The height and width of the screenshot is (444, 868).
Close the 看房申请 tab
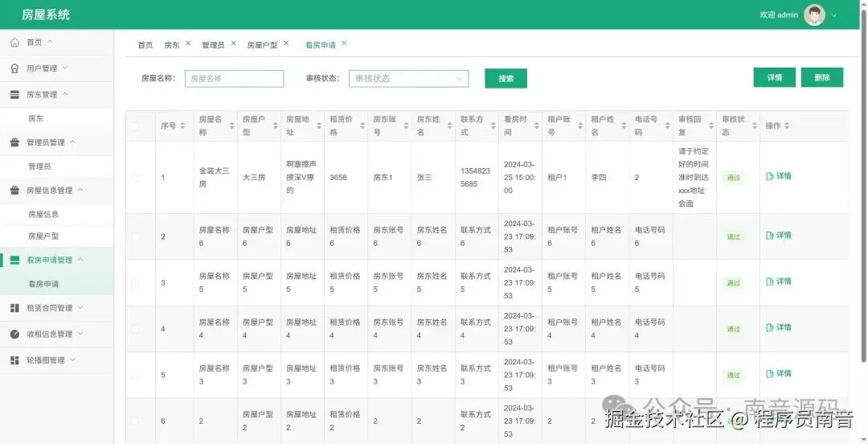344,43
